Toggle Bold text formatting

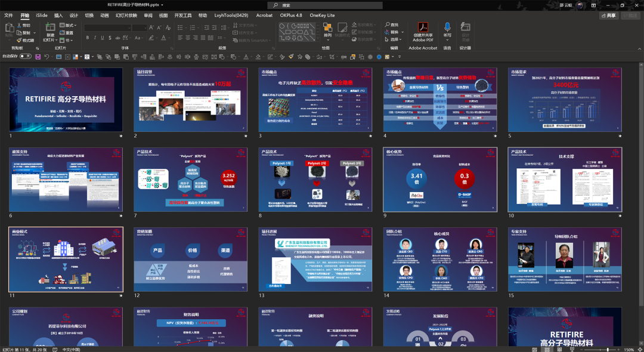88,38
